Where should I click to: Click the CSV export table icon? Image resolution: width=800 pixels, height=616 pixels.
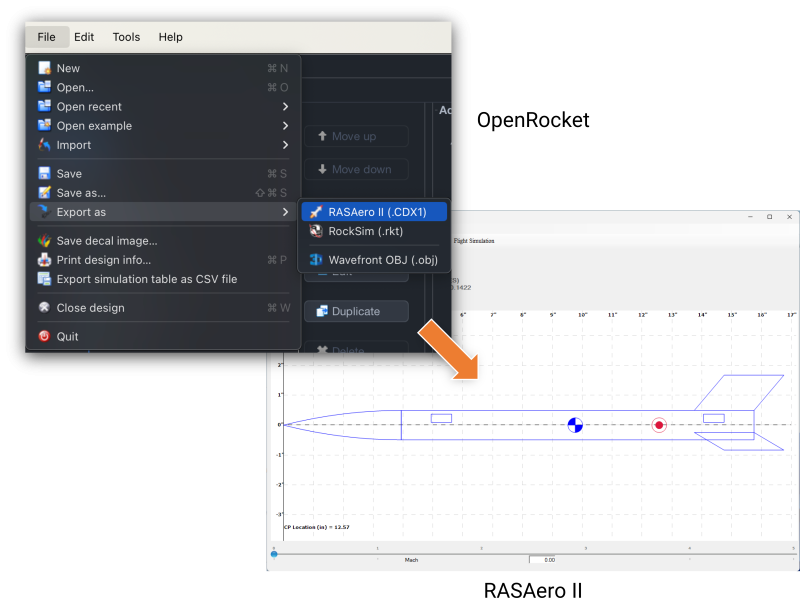pyautogui.click(x=45, y=279)
